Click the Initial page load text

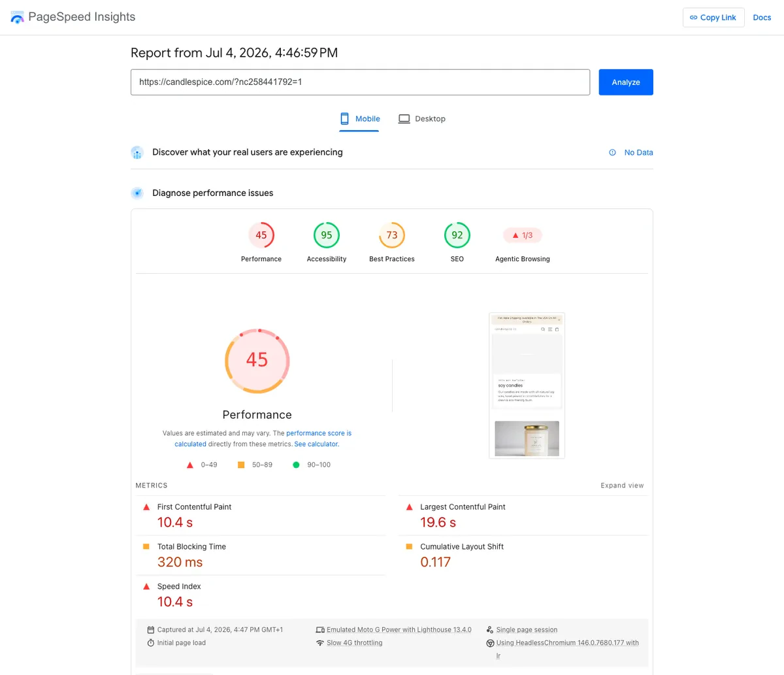(182, 643)
